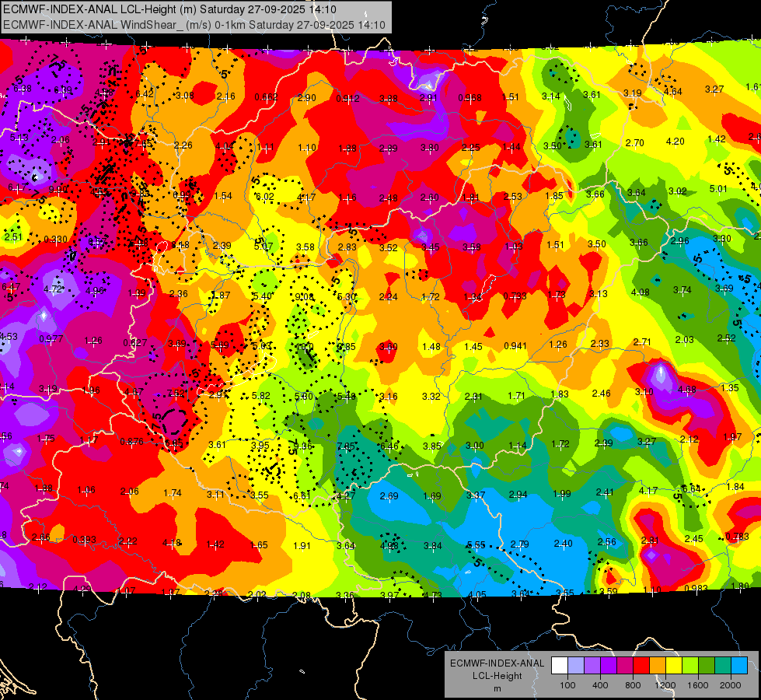Click wind shear value '3.32'
This screenshot has height=700, width=761.
pos(431,397)
